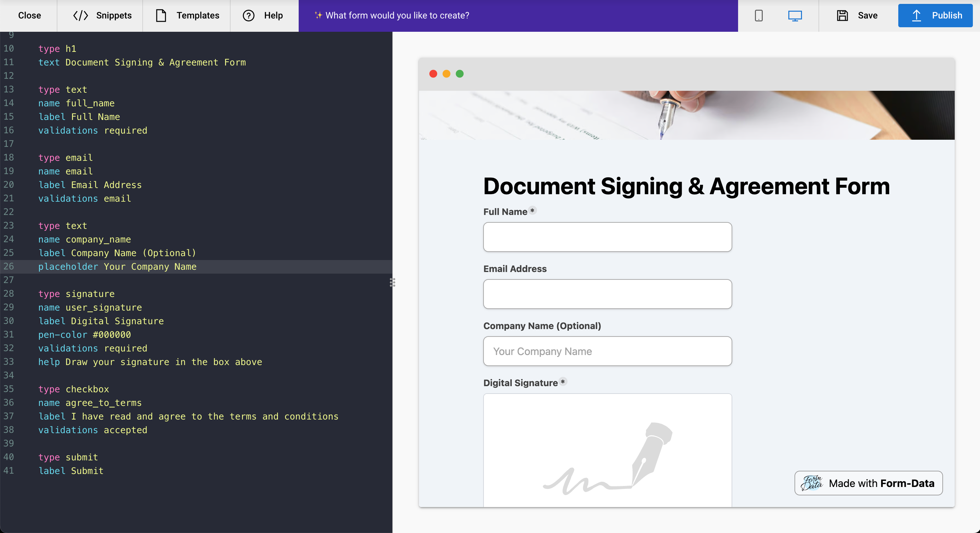
Task: Open Templates via the document icon
Action: pos(162,16)
